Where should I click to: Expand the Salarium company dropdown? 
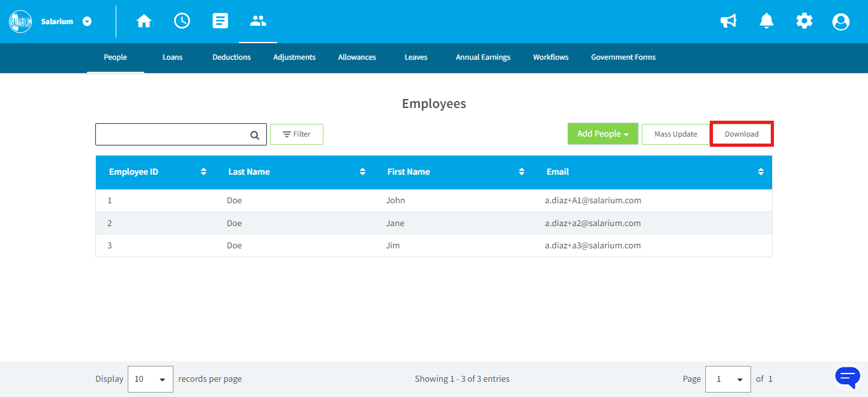pyautogui.click(x=87, y=22)
